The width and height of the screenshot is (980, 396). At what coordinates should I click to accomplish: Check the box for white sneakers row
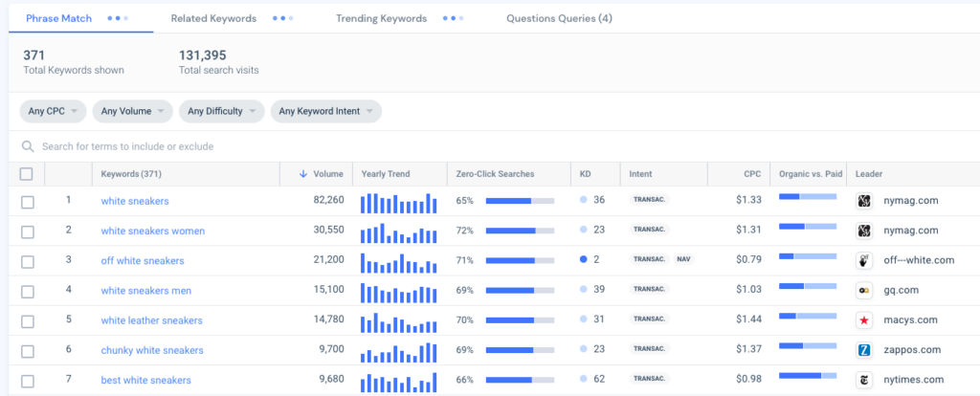pyautogui.click(x=27, y=201)
